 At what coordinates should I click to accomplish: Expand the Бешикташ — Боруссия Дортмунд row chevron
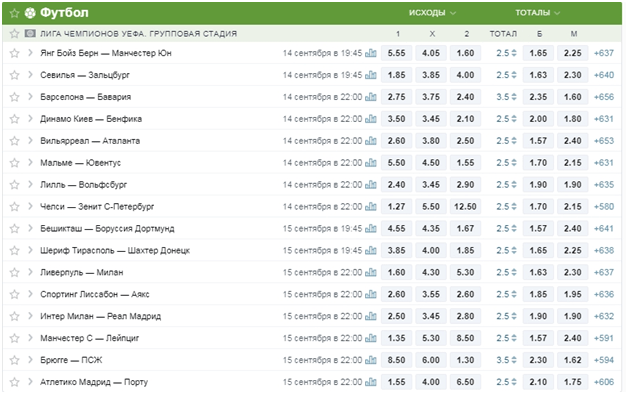pos(30,228)
